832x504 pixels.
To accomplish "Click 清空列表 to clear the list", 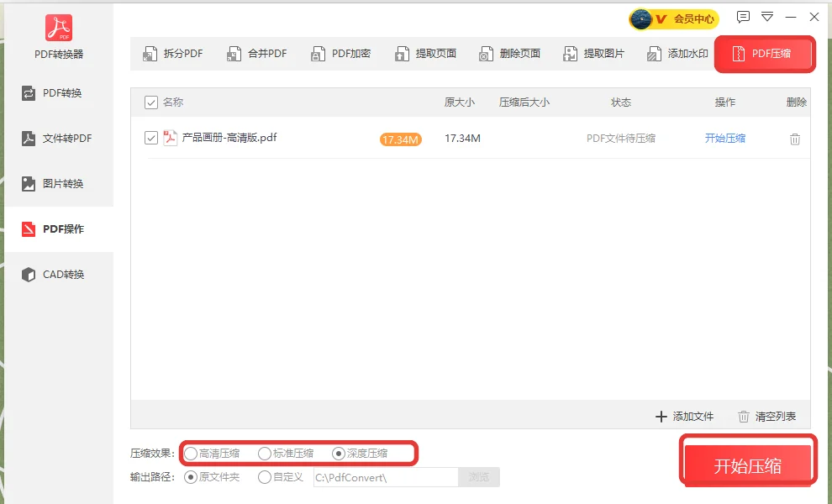I will point(767,417).
